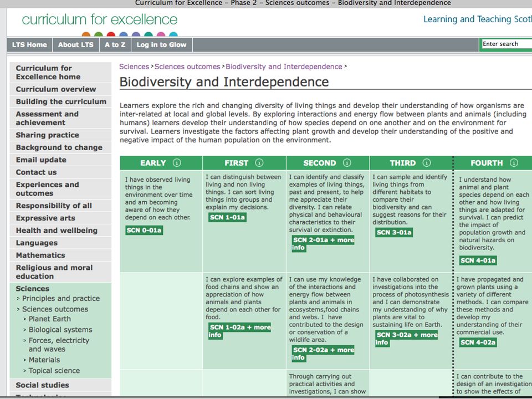Open the LTS Home tab
The height and width of the screenshot is (399, 532).
click(29, 45)
